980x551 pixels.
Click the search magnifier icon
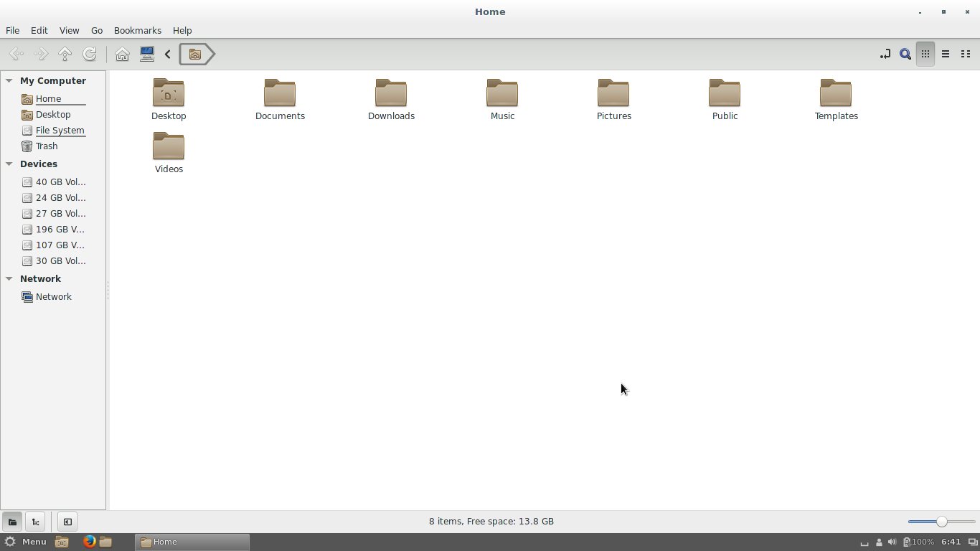pyautogui.click(x=905, y=54)
